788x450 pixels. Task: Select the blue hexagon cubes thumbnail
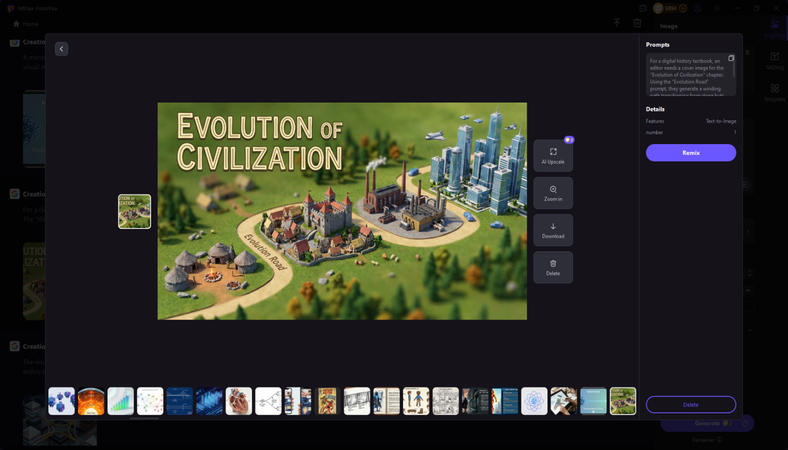point(61,401)
